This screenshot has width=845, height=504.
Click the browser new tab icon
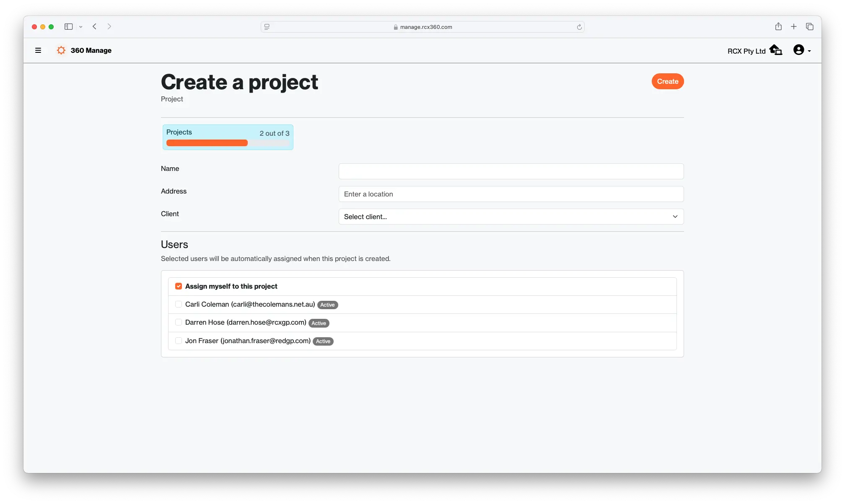pos(793,26)
